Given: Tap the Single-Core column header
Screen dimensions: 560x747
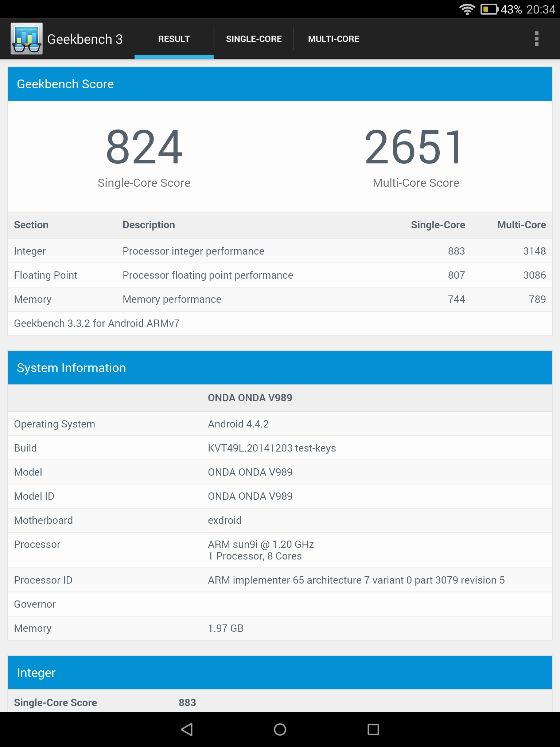Looking at the screenshot, I should click(x=438, y=225).
